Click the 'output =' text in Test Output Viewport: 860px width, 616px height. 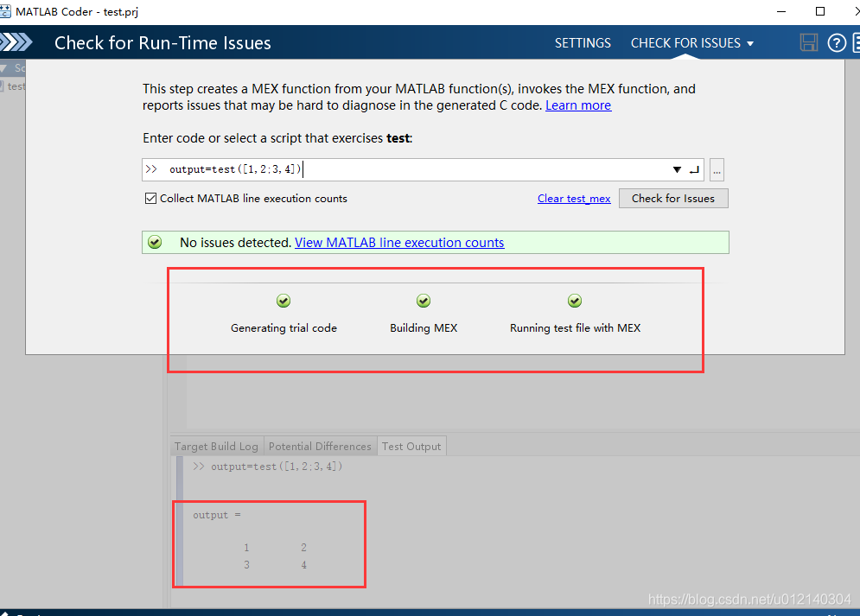[217, 515]
